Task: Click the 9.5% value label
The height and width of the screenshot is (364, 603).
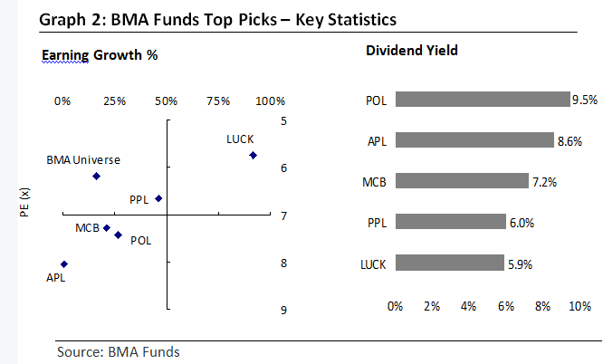Action: coord(584,100)
